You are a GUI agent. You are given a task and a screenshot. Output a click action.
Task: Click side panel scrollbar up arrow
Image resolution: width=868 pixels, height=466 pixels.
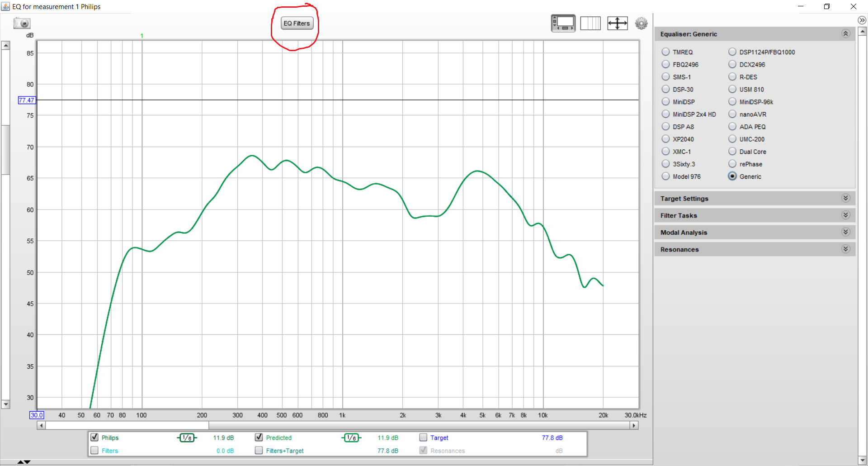point(863,31)
